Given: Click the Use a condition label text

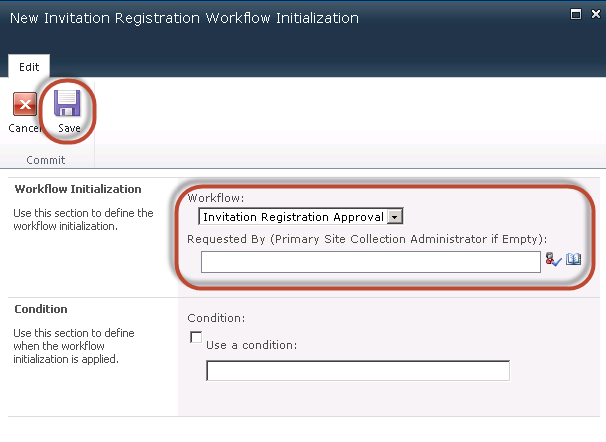Looking at the screenshot, I should click(x=252, y=345).
